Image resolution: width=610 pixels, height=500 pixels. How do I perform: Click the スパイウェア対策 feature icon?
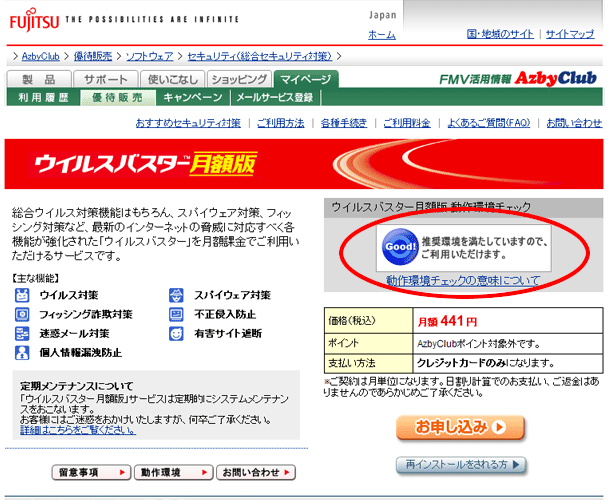pos(176,295)
